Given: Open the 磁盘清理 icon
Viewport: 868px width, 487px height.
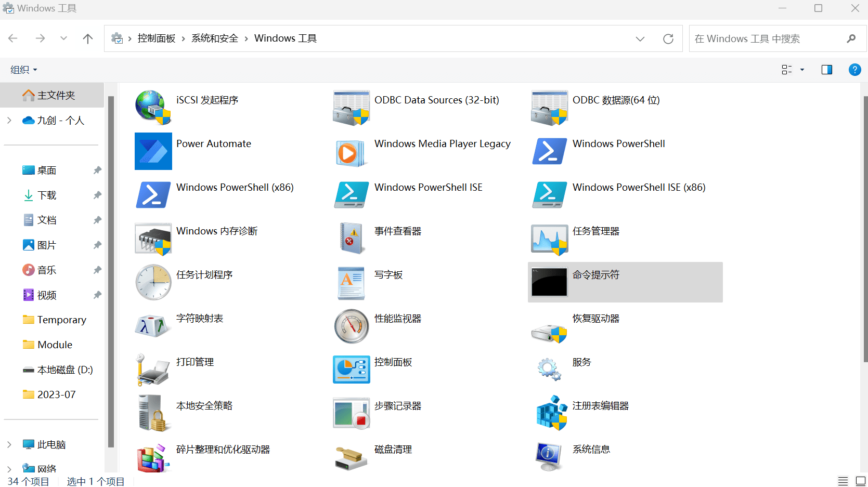Looking at the screenshot, I should 351,457.
